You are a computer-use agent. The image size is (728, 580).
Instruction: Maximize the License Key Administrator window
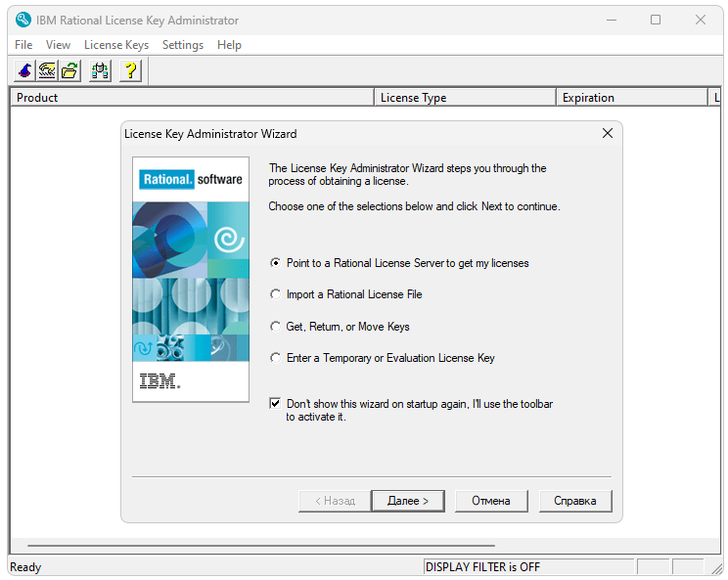tap(656, 20)
